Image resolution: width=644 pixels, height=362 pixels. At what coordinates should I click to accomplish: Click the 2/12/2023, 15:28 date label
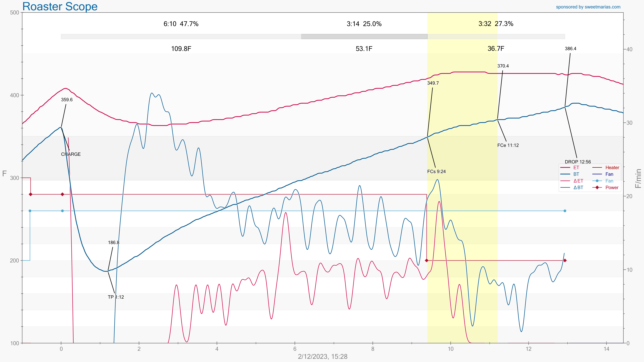pos(323,357)
